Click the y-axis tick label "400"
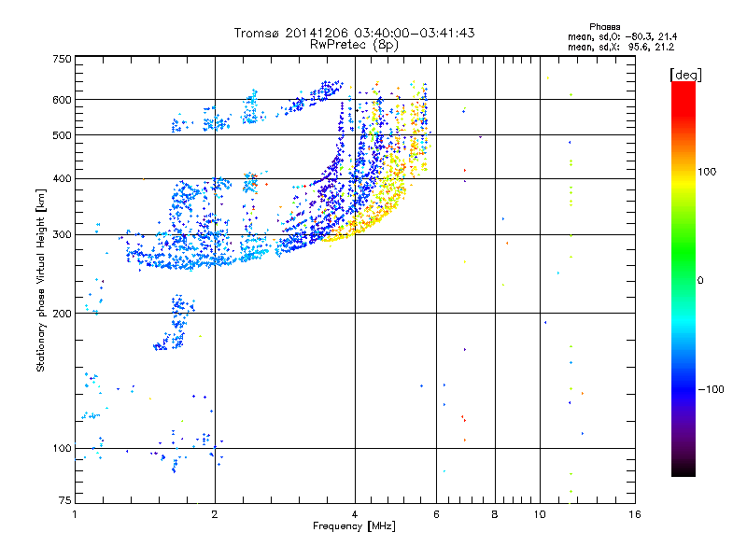 (x=62, y=178)
